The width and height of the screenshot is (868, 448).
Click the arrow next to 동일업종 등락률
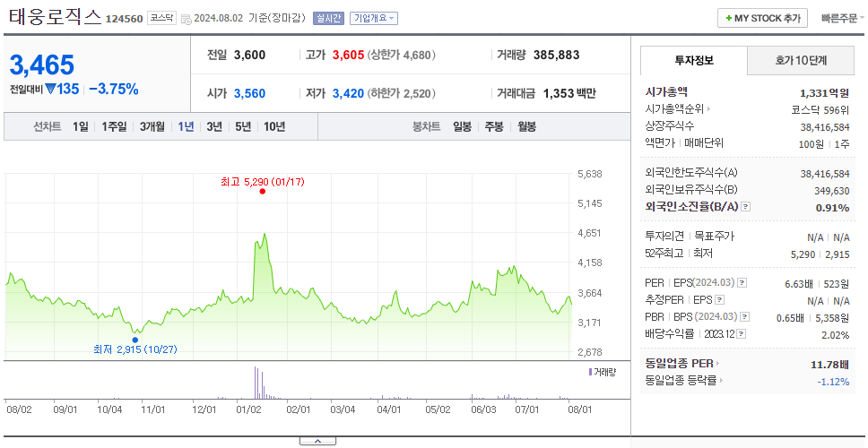721,381
